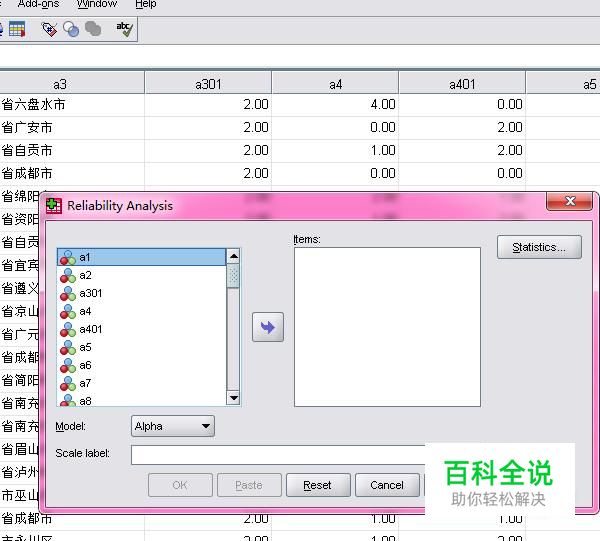Click the a301 column header
Image resolution: width=600 pixels, height=541 pixels.
tap(208, 84)
